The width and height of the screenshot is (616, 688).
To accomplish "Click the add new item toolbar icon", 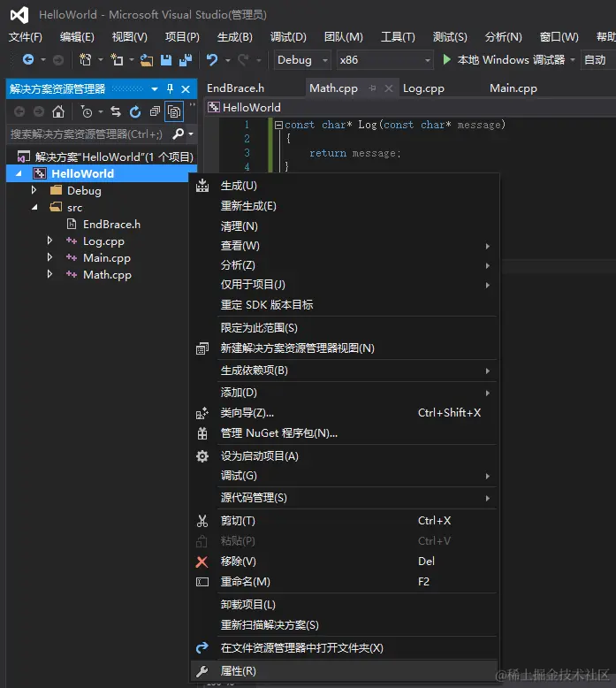I will (x=117, y=59).
